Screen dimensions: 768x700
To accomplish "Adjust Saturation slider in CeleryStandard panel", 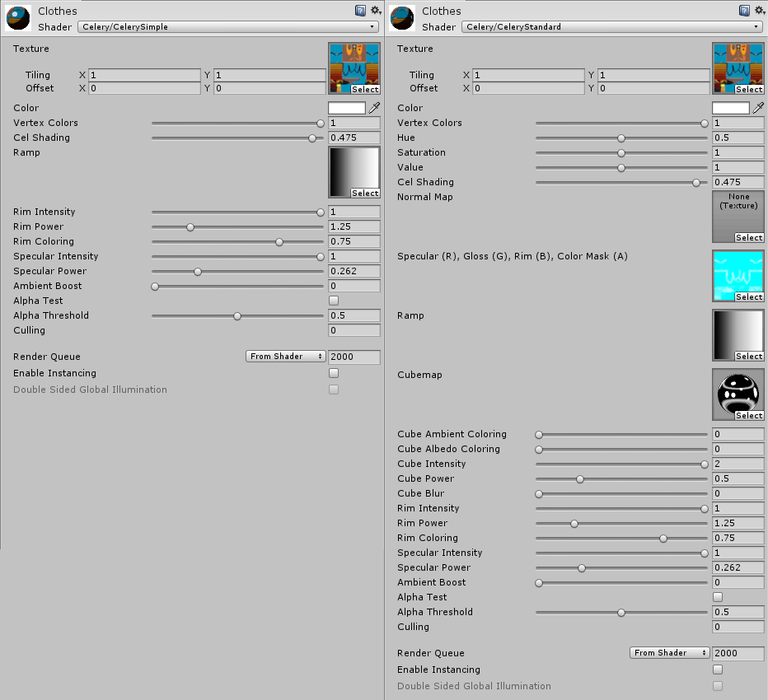I will pyautogui.click(x=622, y=152).
